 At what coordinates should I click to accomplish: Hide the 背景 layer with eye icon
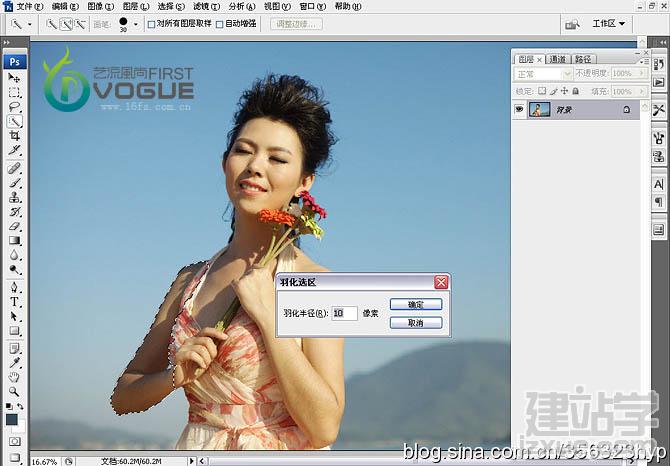[519, 110]
